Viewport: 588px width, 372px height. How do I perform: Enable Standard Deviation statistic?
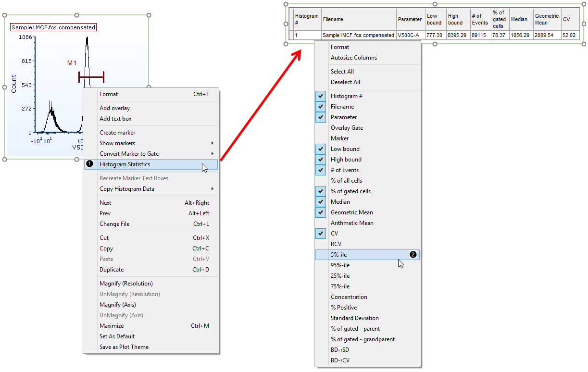click(354, 318)
